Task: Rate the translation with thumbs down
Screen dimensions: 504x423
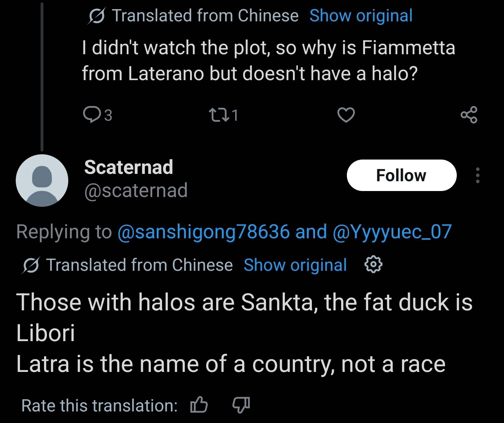Action: (x=241, y=406)
